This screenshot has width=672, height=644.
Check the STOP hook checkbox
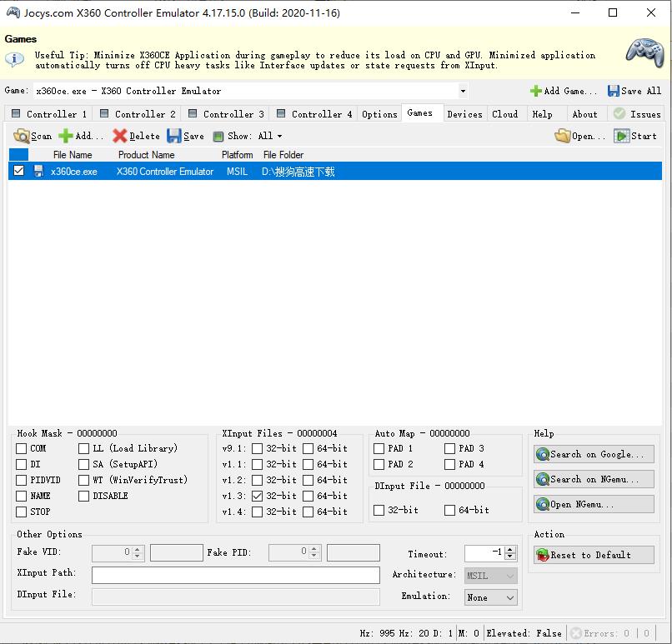coord(21,512)
